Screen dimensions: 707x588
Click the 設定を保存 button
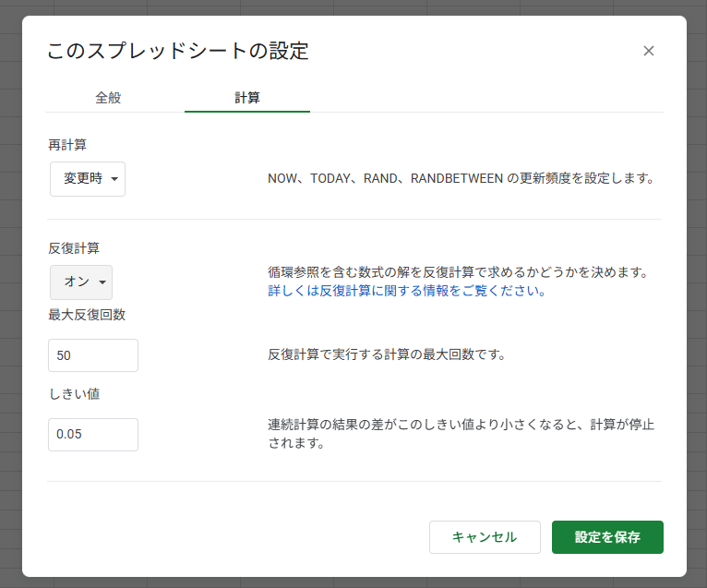606,537
